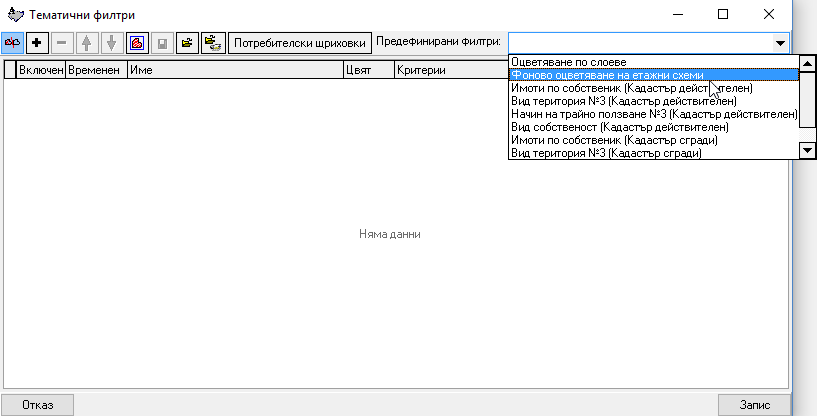Click the minus remove filter icon
This screenshot has width=817, height=416.
click(x=62, y=43)
